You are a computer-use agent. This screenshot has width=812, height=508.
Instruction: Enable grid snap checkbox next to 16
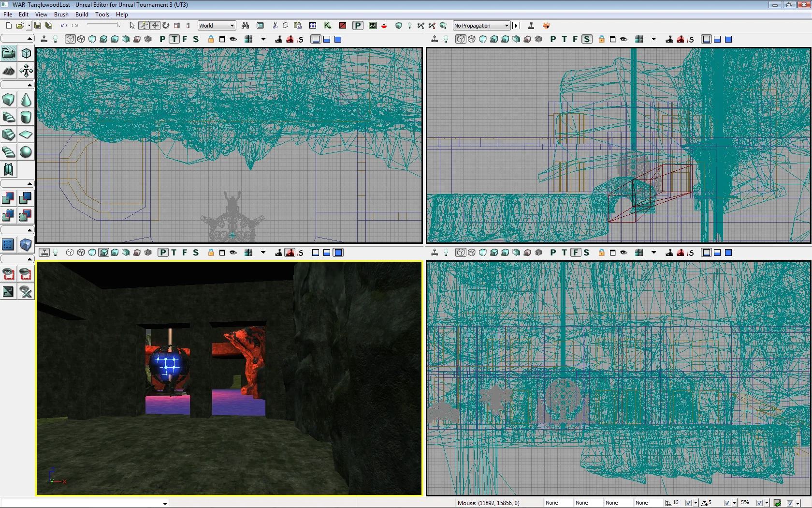pyautogui.click(x=688, y=503)
